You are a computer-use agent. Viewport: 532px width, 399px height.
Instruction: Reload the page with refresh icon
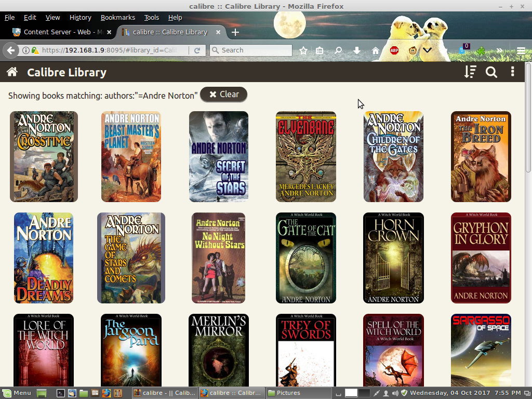[197, 50]
